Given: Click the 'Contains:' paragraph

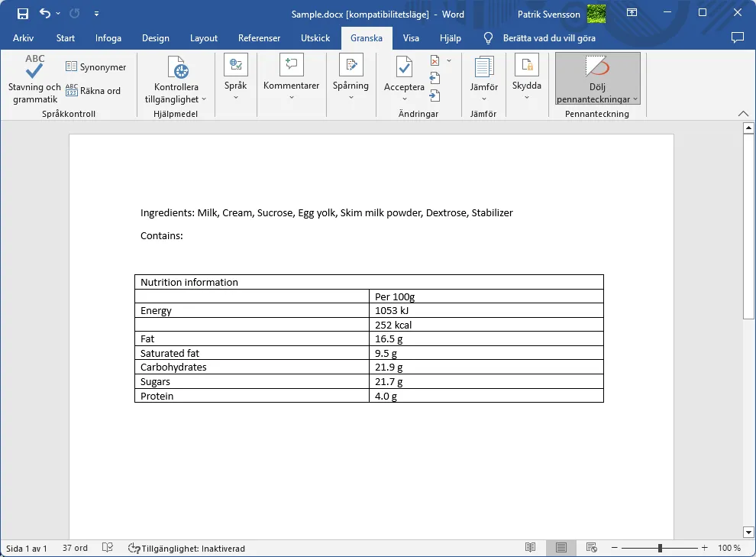Looking at the screenshot, I should 162,236.
